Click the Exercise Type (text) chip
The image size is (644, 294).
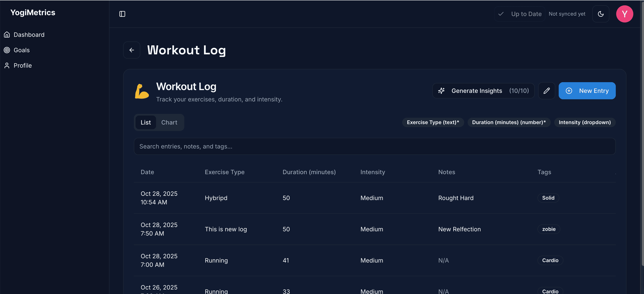433,122
